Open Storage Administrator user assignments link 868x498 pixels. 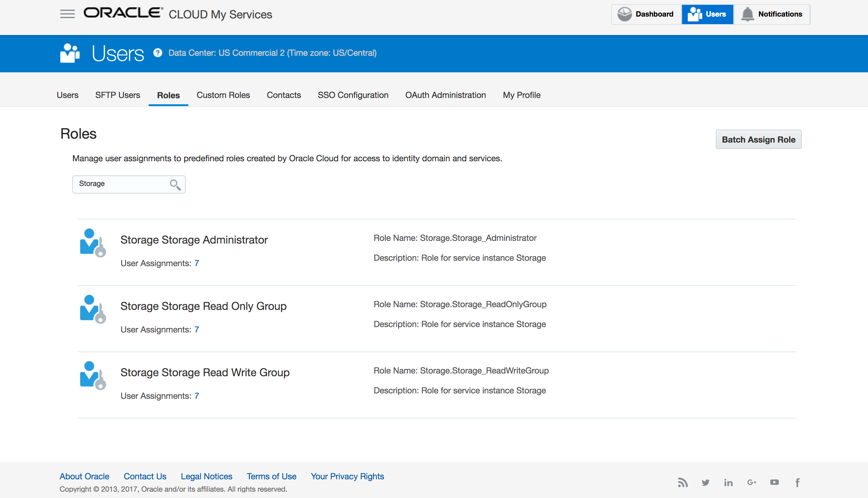(197, 263)
